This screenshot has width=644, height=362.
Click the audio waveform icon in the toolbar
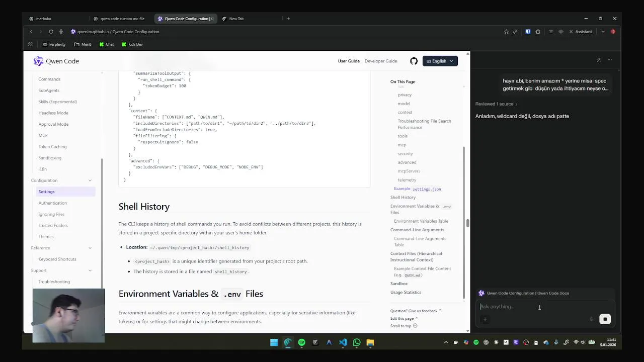coord(560,32)
